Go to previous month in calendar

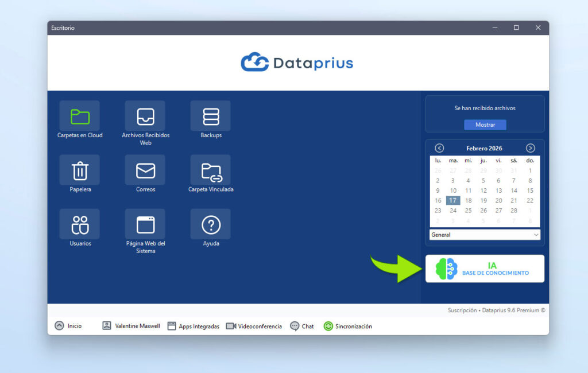[x=439, y=148]
